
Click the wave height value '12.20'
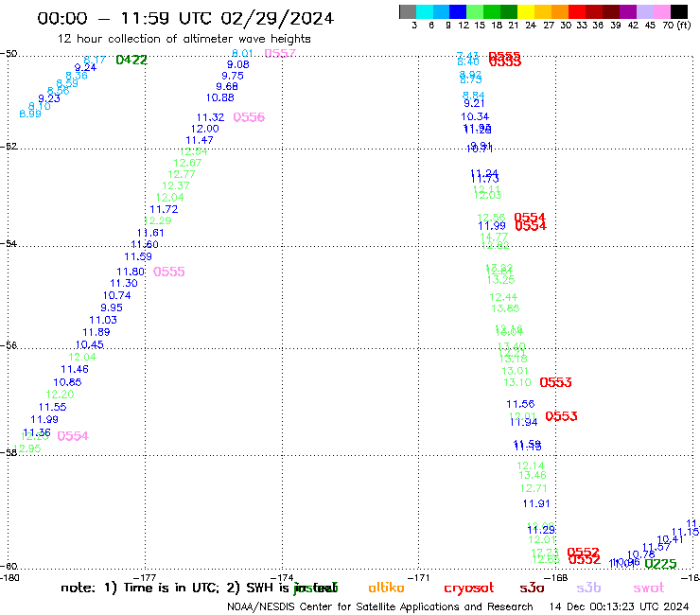tap(60, 395)
